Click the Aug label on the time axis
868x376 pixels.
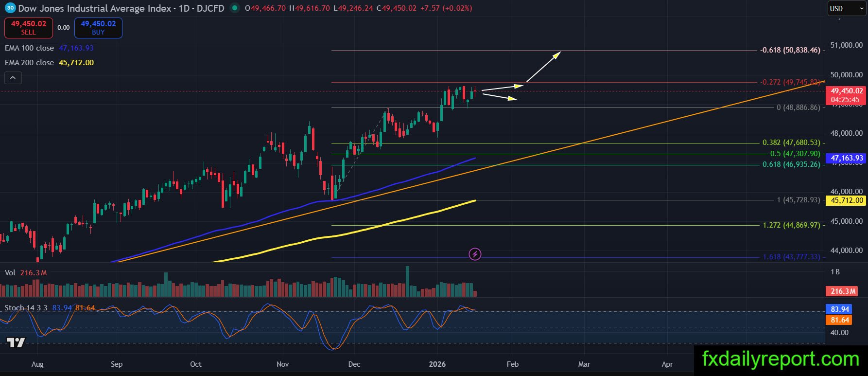click(x=37, y=364)
